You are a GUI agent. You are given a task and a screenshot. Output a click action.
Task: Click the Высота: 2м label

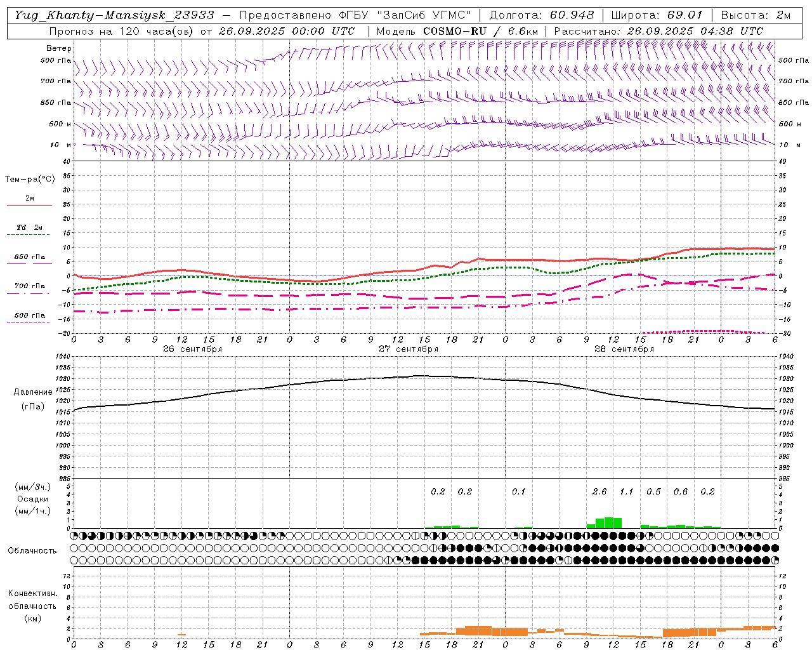point(756,15)
